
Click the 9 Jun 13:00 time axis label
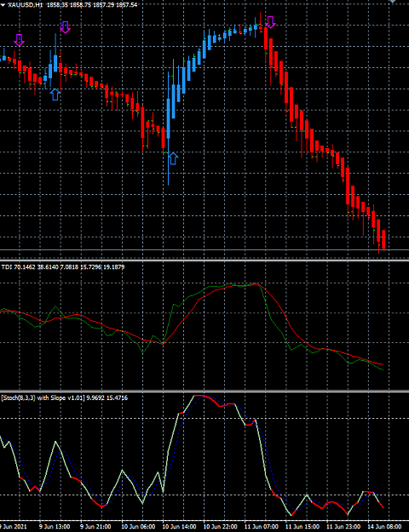coord(55,527)
